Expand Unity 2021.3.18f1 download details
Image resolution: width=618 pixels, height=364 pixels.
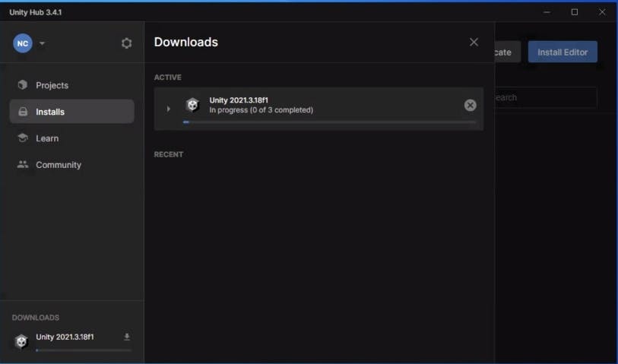(168, 109)
